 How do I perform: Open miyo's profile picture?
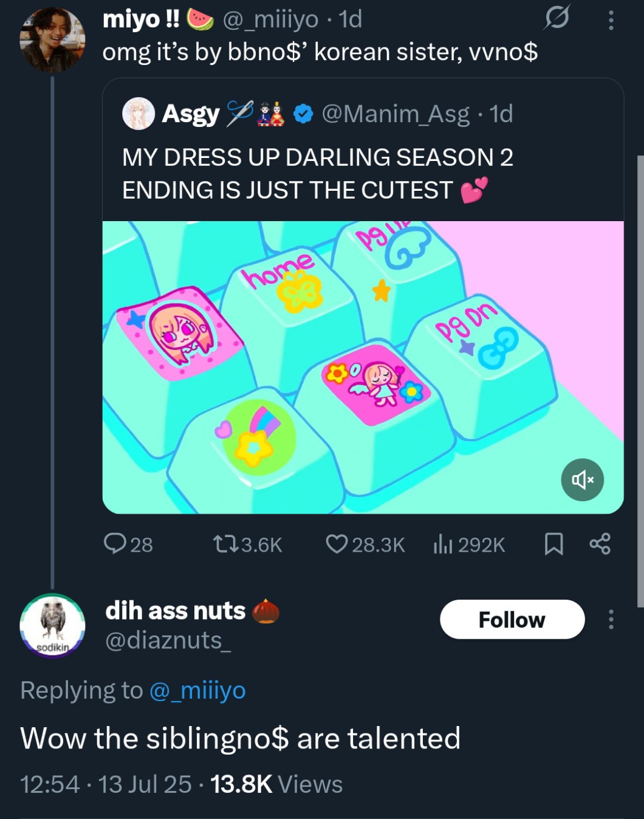point(52,40)
